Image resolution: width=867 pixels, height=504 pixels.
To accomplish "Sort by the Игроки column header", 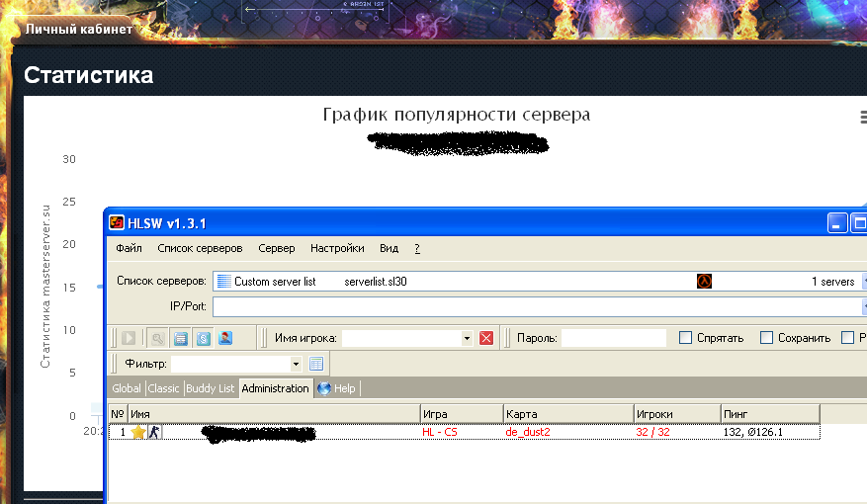I will 677,414.
